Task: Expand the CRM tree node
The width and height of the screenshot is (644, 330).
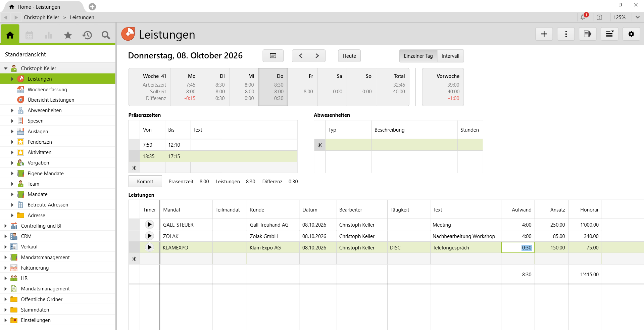Action: (5, 236)
